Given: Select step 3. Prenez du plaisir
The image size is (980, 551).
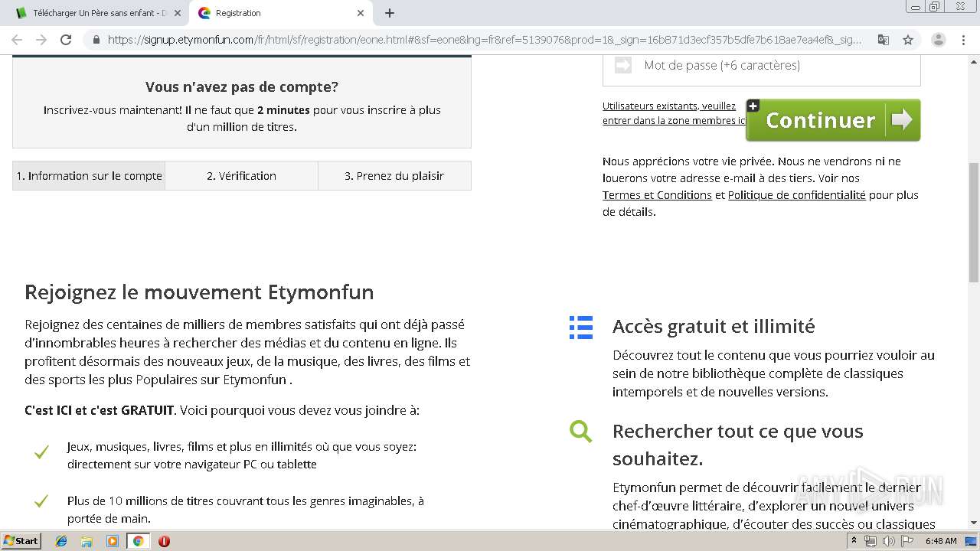Looking at the screenshot, I should coord(394,175).
